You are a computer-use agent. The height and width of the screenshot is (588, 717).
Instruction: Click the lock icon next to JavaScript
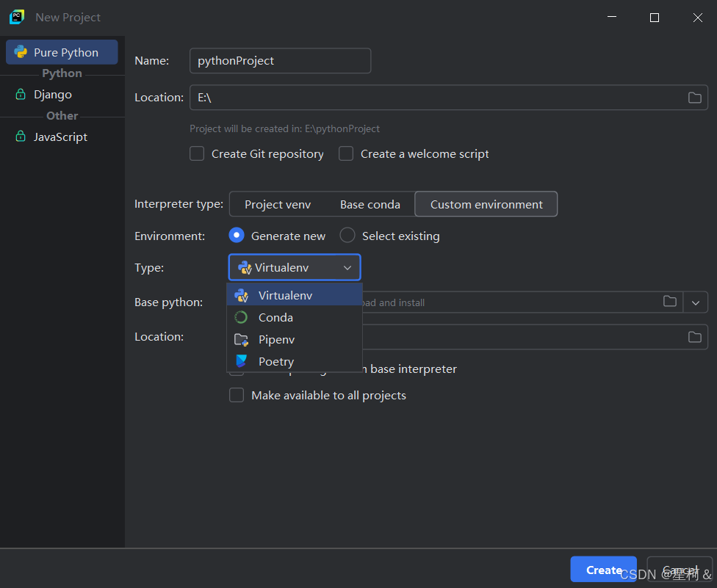[21, 136]
